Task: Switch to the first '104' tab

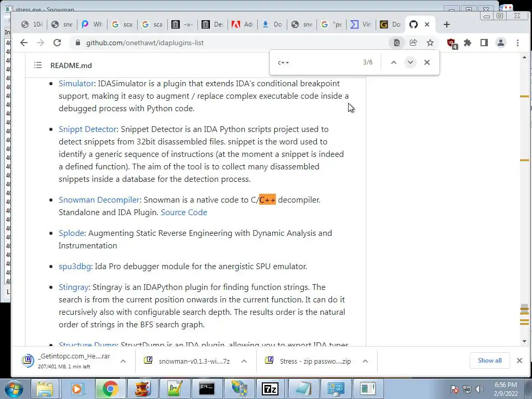Action: (32, 24)
